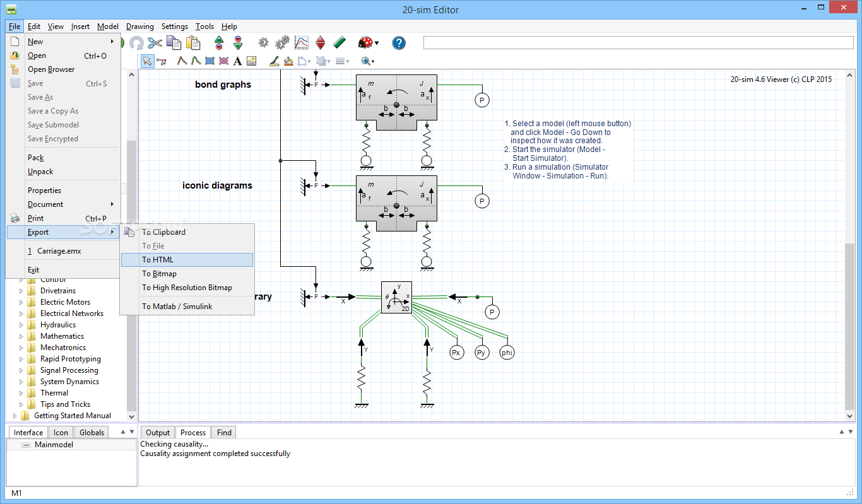This screenshot has height=504, width=862.
Task: Click the red diamond toolbar icon
Action: pyautogui.click(x=321, y=43)
